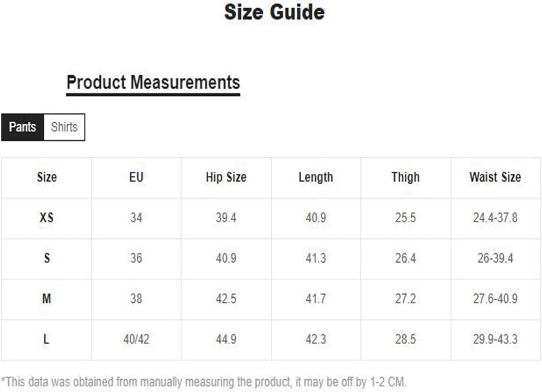The width and height of the screenshot is (542, 392).
Task: Select the thigh value 27.2 cell
Action: (x=405, y=299)
